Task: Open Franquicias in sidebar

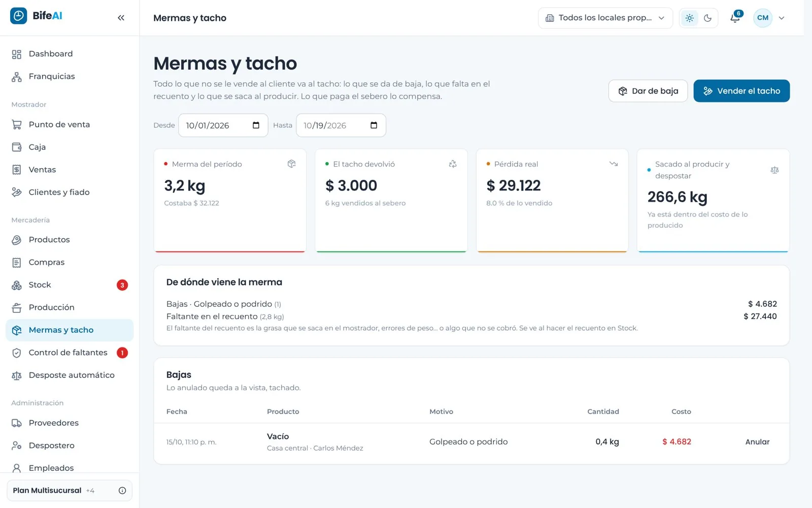Action: pyautogui.click(x=70, y=77)
